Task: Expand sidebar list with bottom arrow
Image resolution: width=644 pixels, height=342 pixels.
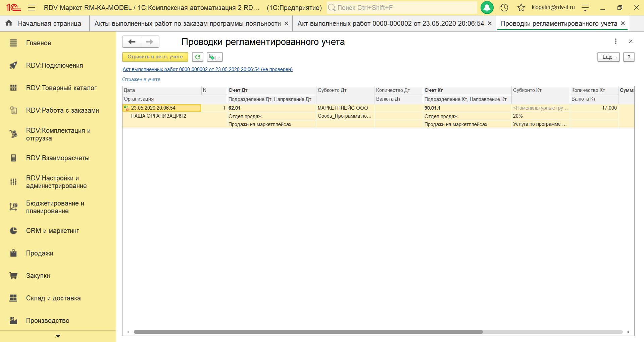Action: (x=58, y=336)
